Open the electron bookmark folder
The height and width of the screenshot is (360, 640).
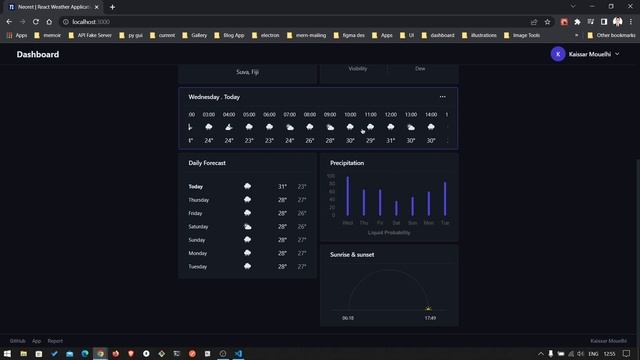tap(266, 36)
